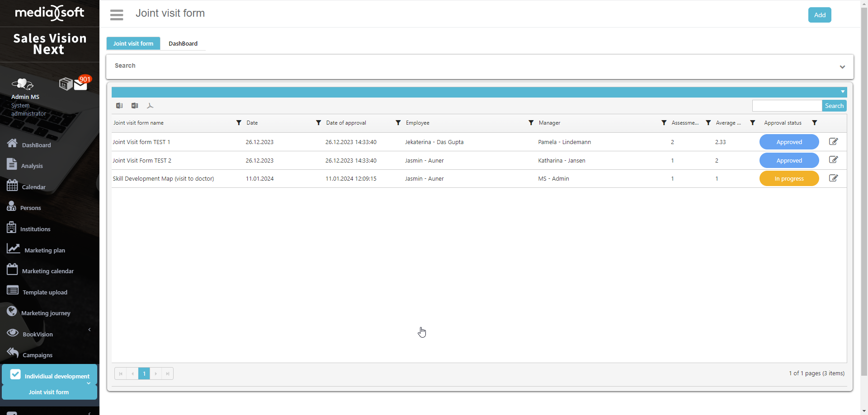Expand the Search panel chevron
Image resolution: width=868 pixels, height=415 pixels.
tap(842, 67)
